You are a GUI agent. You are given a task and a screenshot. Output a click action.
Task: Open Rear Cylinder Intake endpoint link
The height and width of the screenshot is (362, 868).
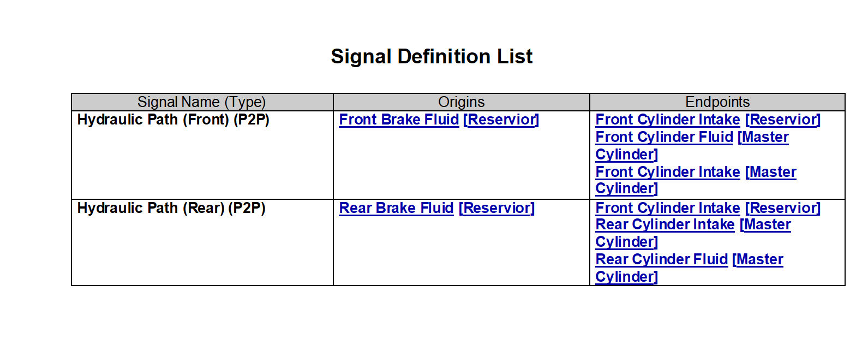[665, 224]
